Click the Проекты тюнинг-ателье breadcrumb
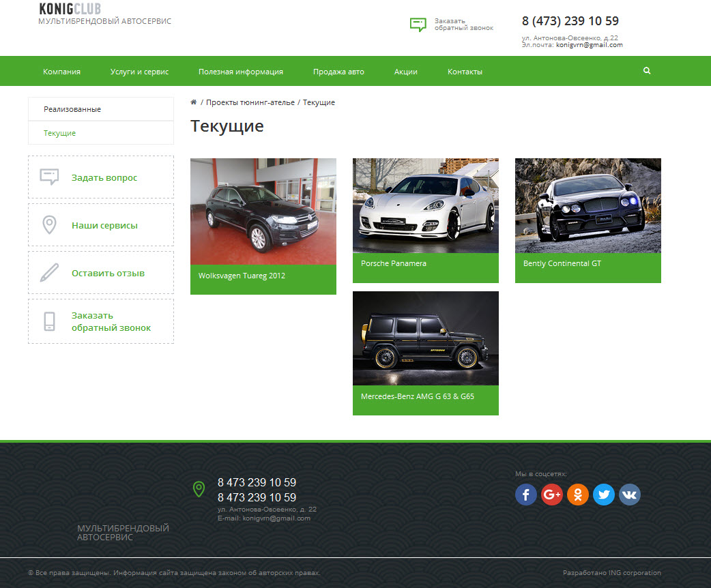 pyautogui.click(x=250, y=102)
